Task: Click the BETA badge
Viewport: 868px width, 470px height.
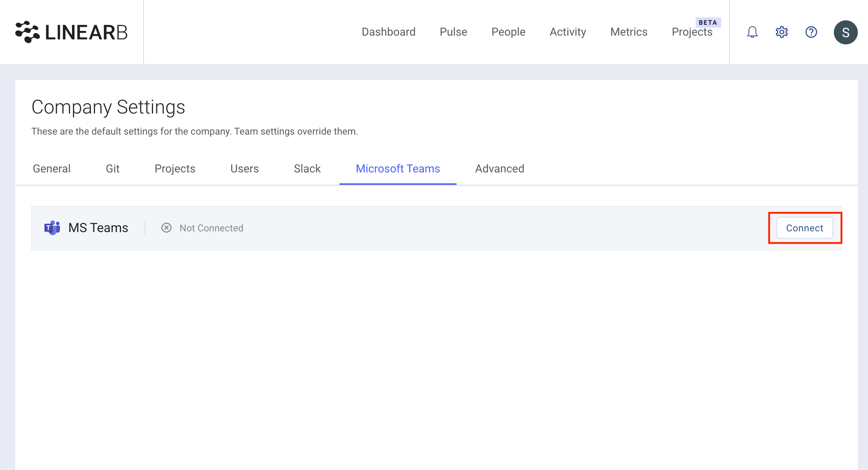Action: [708, 23]
